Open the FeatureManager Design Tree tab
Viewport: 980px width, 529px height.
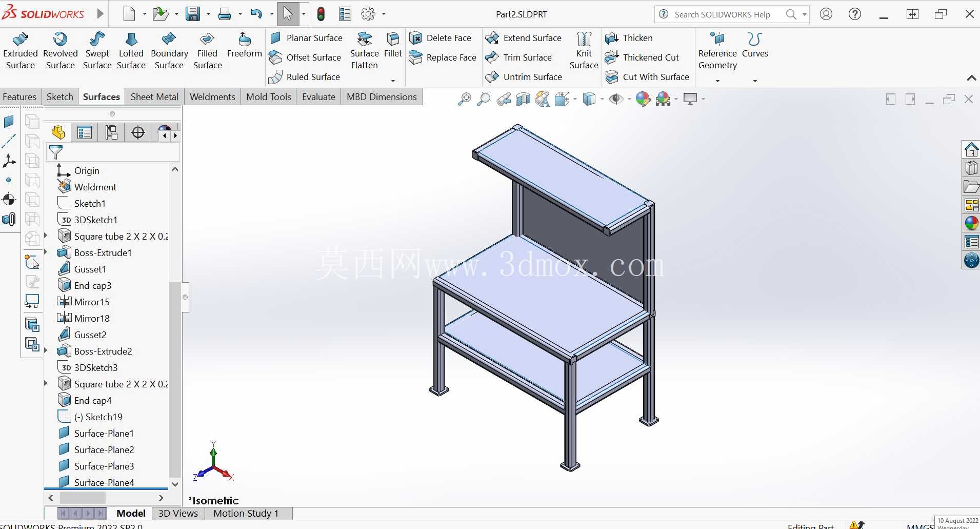tap(58, 133)
